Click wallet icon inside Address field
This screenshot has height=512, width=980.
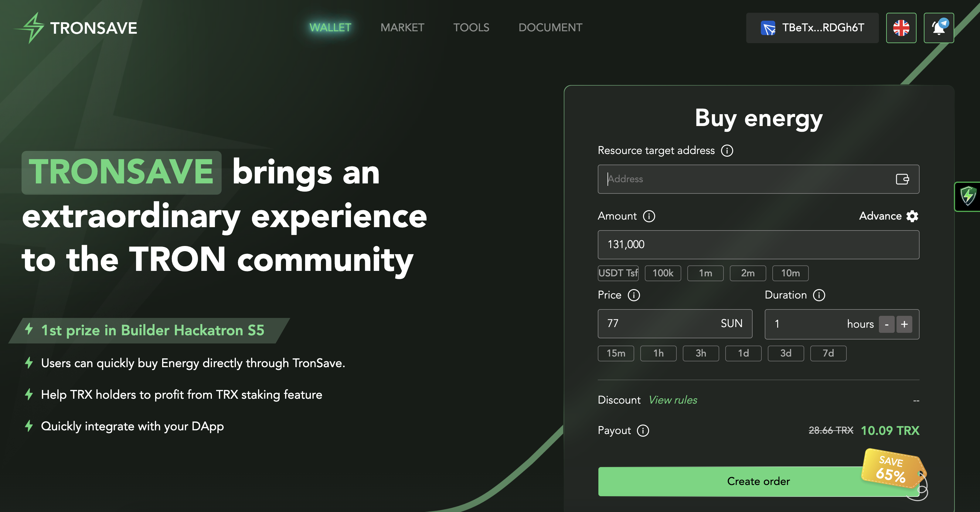[902, 179]
